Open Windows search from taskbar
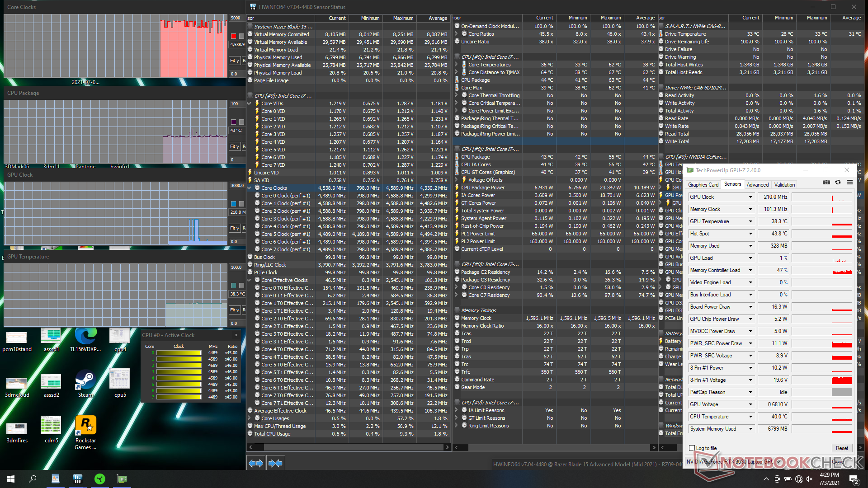 (33, 479)
